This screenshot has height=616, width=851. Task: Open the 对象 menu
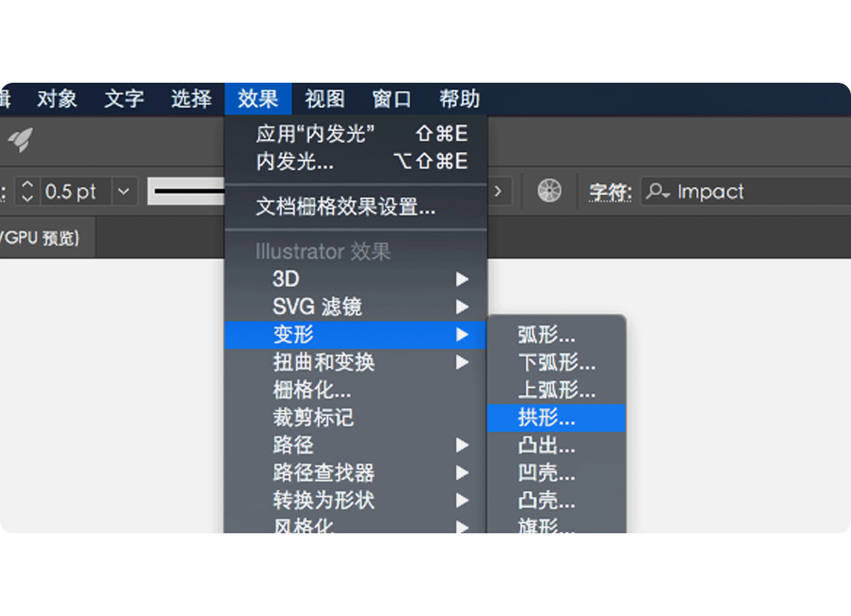pos(57,99)
